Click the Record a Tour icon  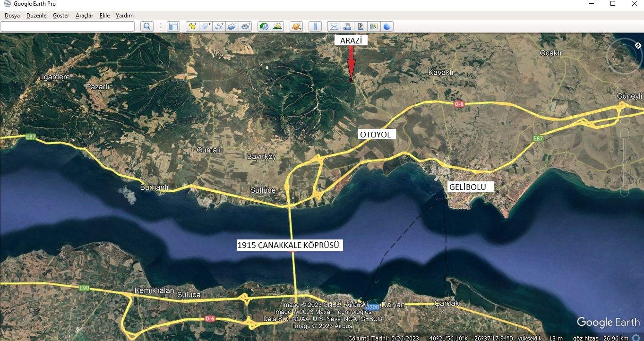click(x=246, y=26)
